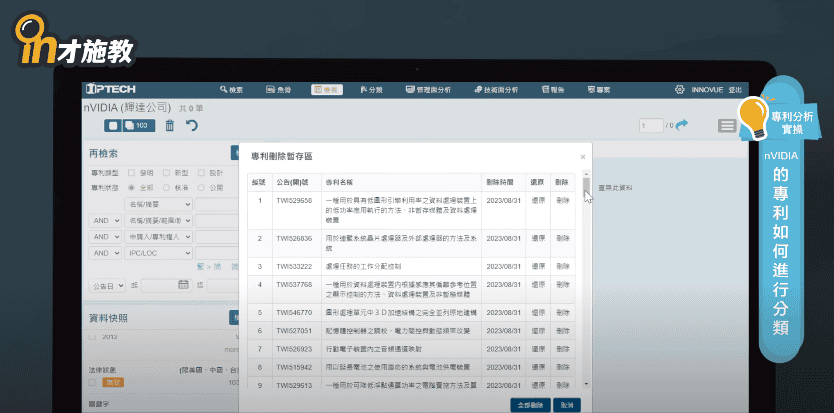Click the hamburger list menu icon
Screen dimensions: 834x413
727,125
